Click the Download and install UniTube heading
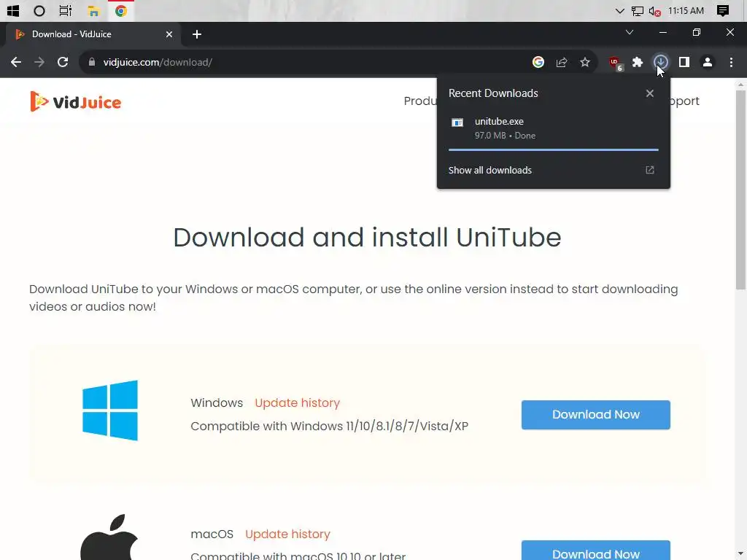This screenshot has height=560, width=747. point(367,237)
